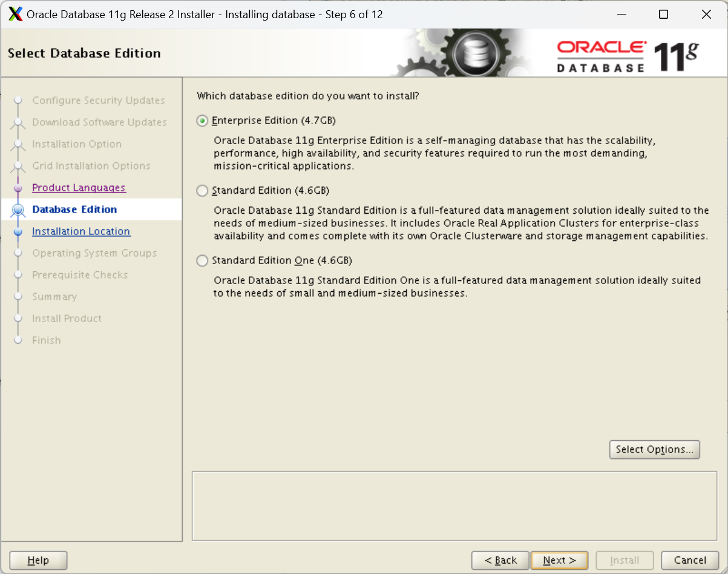Click the empty message area below options
The width and height of the screenshot is (728, 574).
point(454,506)
